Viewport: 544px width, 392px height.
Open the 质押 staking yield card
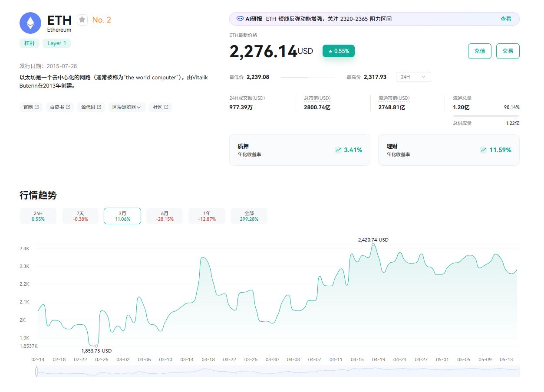point(300,150)
